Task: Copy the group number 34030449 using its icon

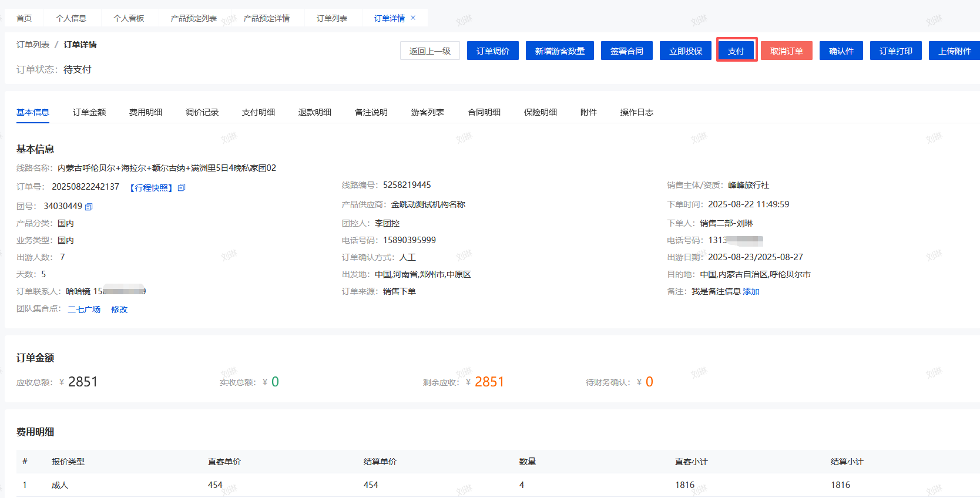Action: coord(89,207)
